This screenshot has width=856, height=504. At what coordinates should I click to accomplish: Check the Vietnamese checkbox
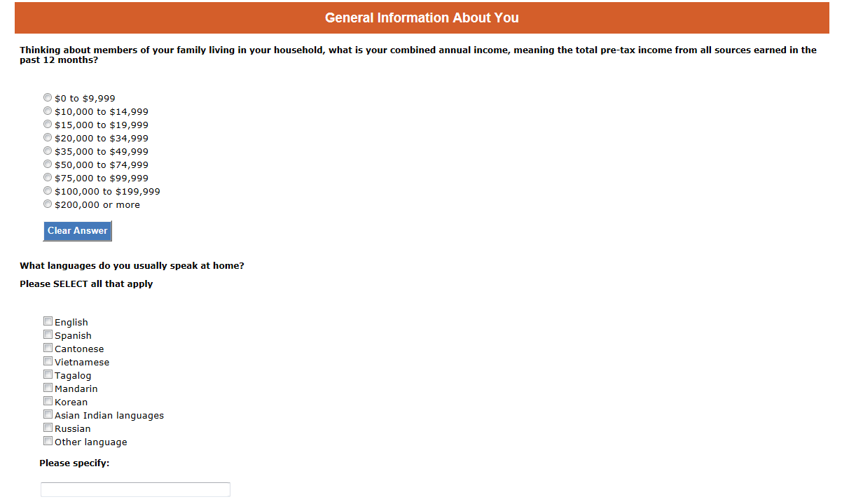click(x=48, y=361)
